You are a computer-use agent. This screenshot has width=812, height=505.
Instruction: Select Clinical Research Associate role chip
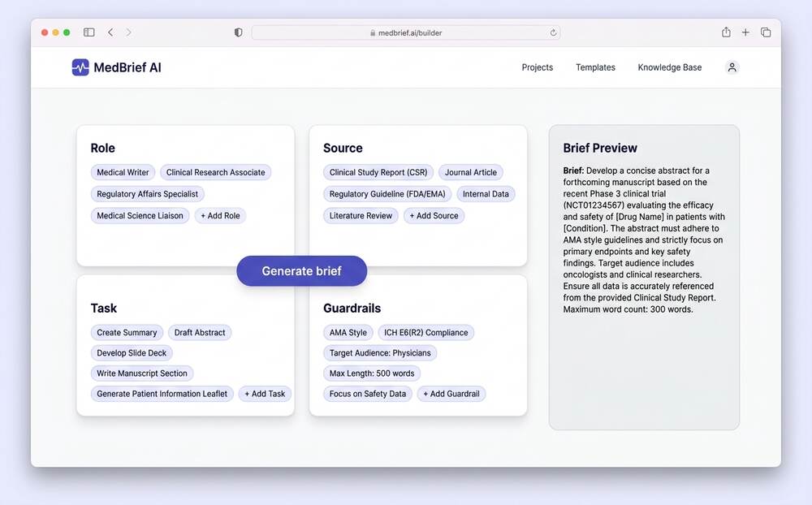[215, 172]
